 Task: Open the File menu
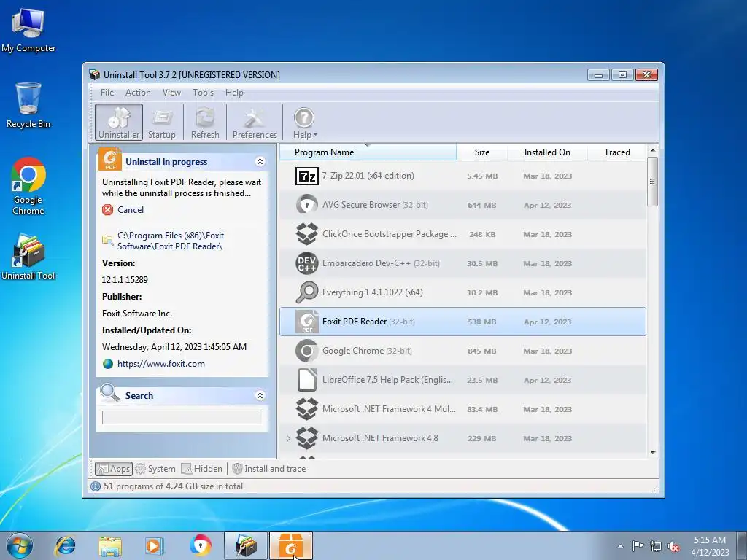107,93
